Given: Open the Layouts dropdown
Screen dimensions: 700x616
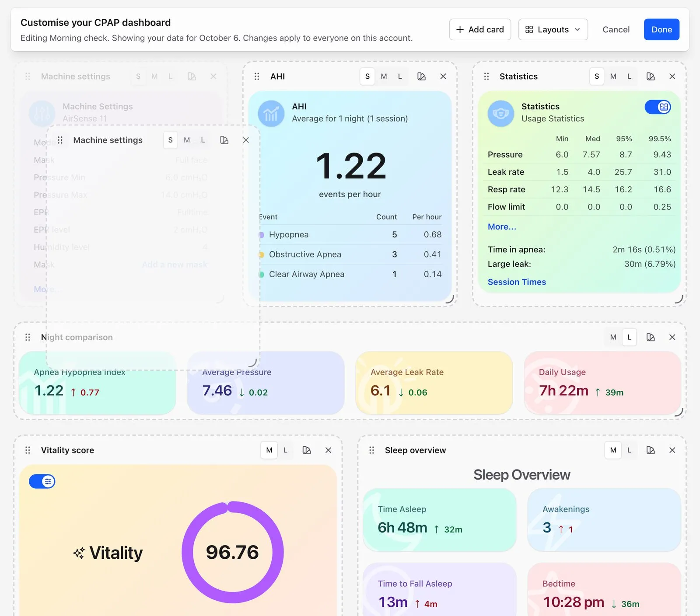Looking at the screenshot, I should point(553,29).
